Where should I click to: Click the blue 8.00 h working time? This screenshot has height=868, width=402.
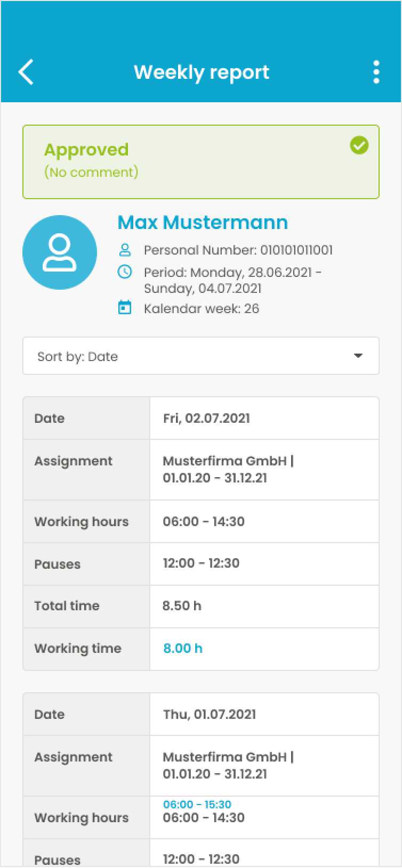(x=183, y=648)
